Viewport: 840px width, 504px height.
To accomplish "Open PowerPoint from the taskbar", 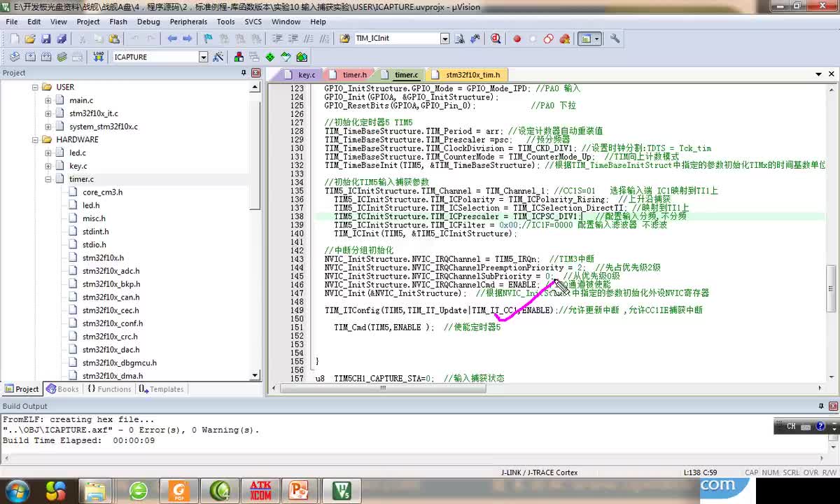I will coord(301,490).
